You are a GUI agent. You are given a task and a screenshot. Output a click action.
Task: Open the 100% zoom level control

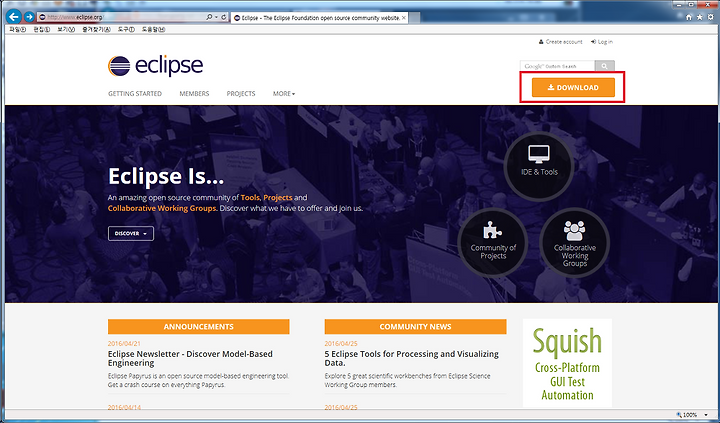pyautogui.click(x=687, y=415)
